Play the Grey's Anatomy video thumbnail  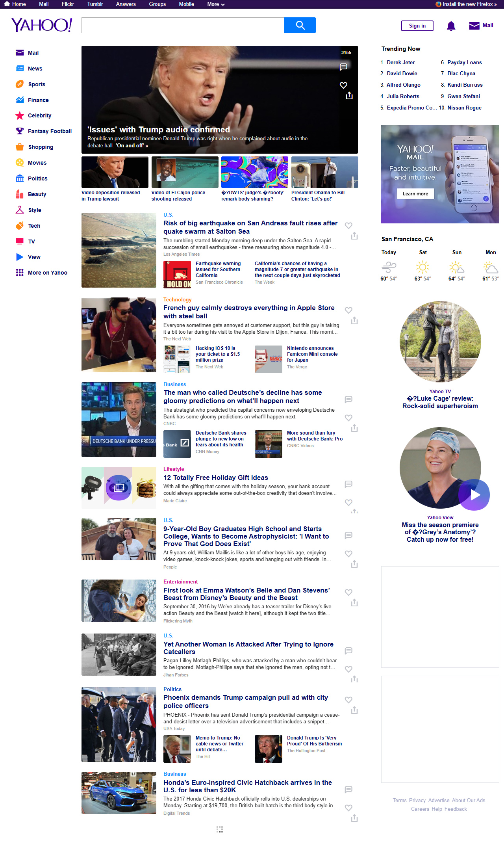pos(440,468)
